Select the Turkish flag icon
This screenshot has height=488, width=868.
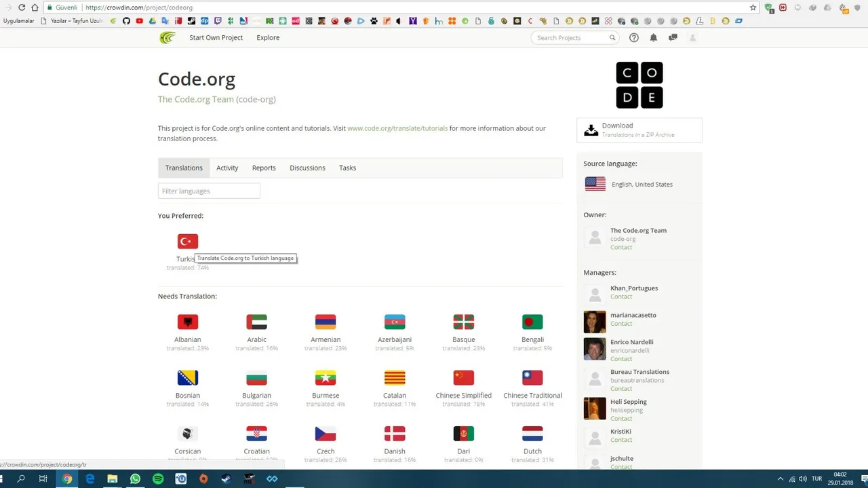coord(188,242)
